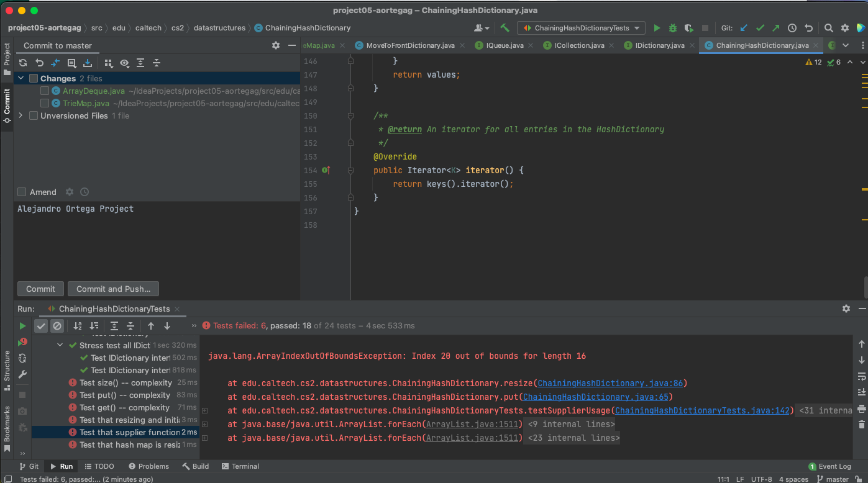868x483 pixels.
Task: Open ChainingHashDictionary.java:86 stack trace link
Action: (x=610, y=383)
